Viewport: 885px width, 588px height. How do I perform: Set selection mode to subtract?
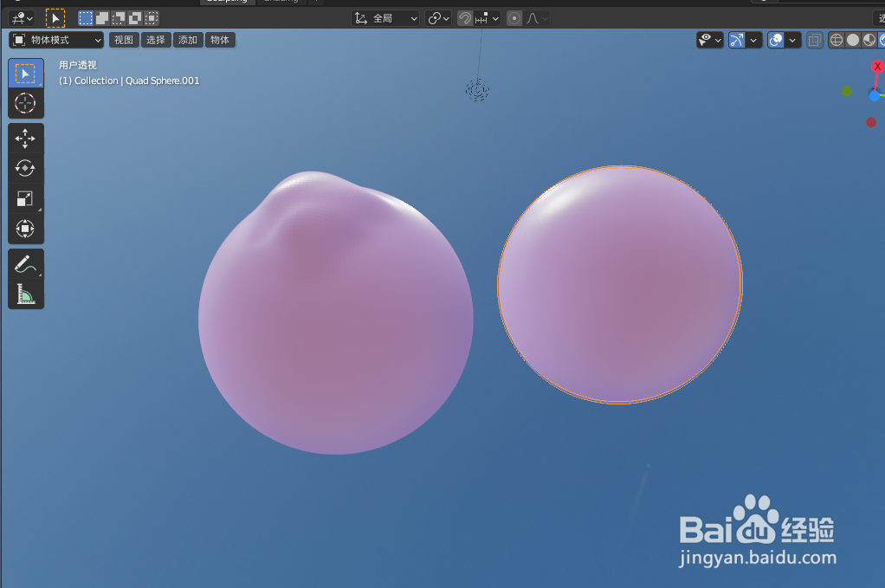coord(119,19)
